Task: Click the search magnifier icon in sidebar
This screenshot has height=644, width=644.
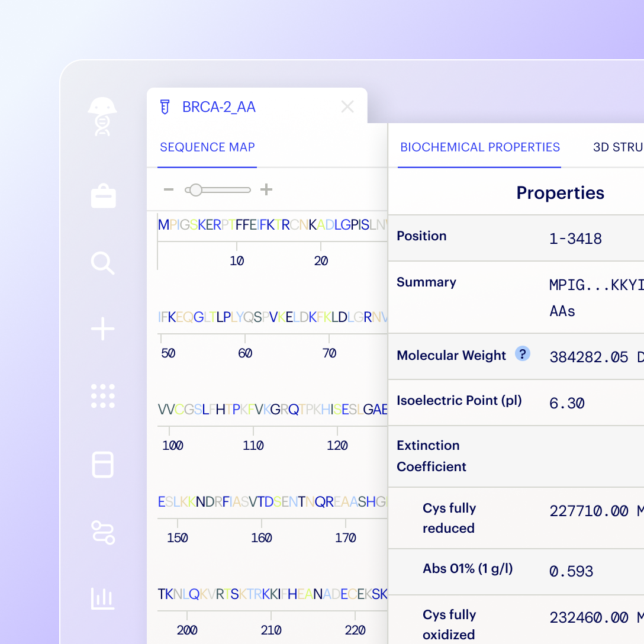Action: pos(103,263)
